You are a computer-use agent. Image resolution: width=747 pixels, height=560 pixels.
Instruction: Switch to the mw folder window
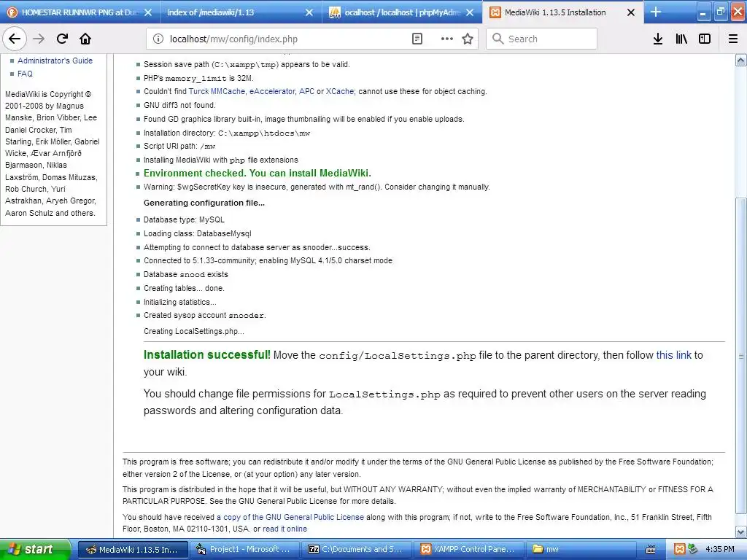(580, 550)
